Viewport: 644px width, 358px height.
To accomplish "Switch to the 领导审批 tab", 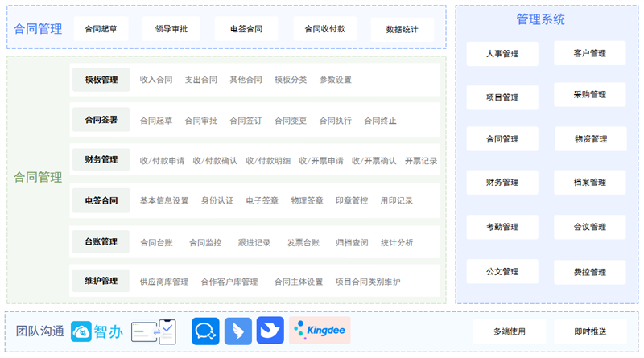I will (171, 29).
